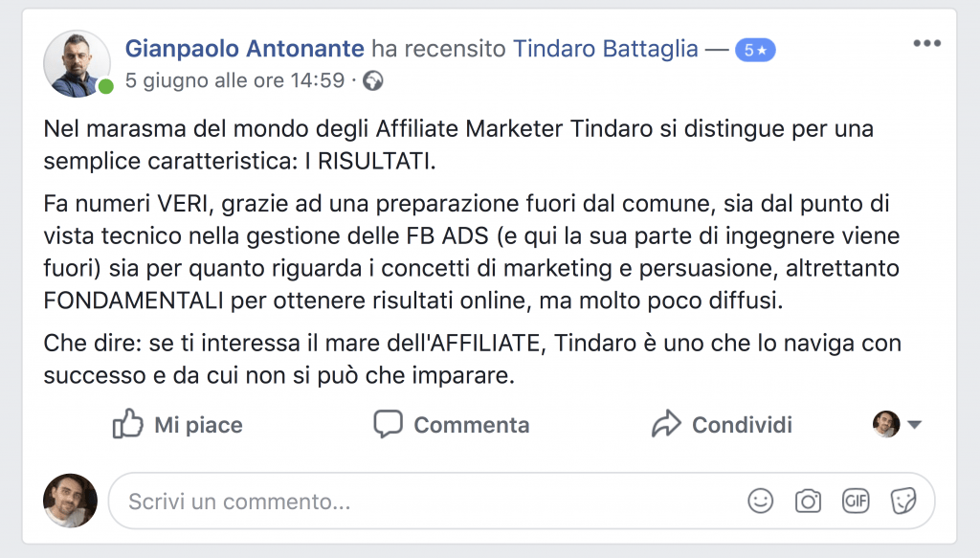Click the public globe privacy icon
The image size is (980, 558).
pos(373,81)
